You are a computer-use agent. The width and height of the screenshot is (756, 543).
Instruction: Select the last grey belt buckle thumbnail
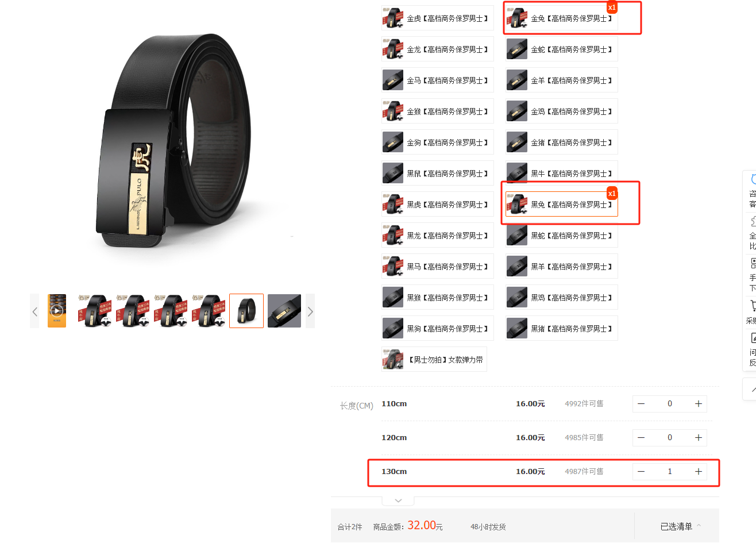284,311
